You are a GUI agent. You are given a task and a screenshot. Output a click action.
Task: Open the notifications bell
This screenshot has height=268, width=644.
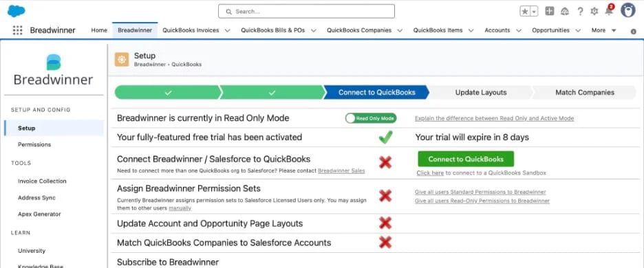coord(609,11)
